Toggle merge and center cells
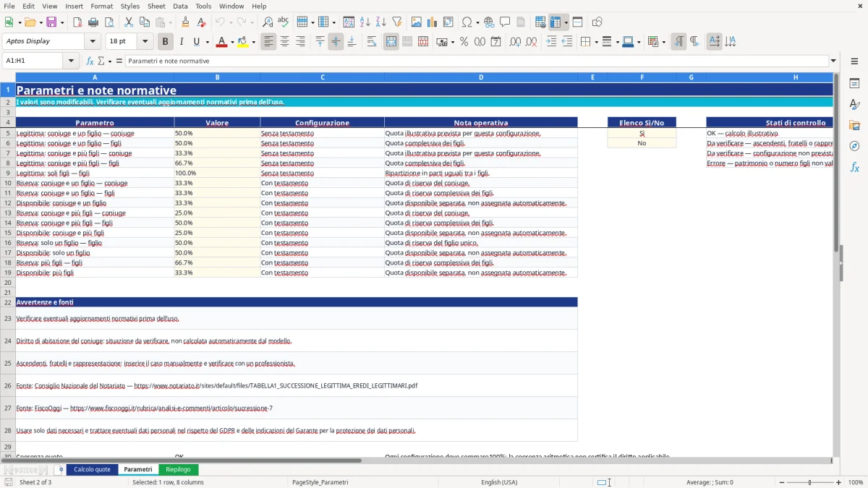This screenshot has height=488, width=868. coord(391,42)
